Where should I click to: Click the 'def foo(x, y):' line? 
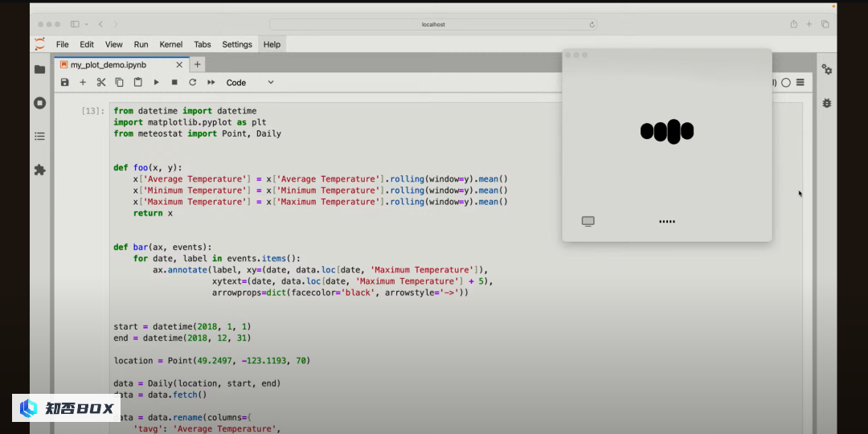coord(148,168)
